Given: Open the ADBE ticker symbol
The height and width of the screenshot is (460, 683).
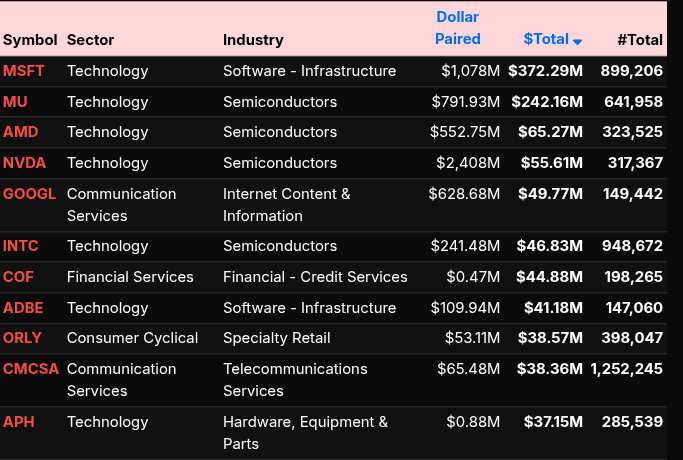Looking at the screenshot, I should click(23, 308).
